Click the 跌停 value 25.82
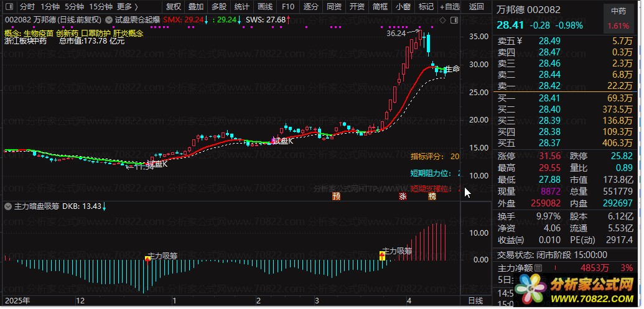644x309 pixels. pyautogui.click(x=622, y=156)
